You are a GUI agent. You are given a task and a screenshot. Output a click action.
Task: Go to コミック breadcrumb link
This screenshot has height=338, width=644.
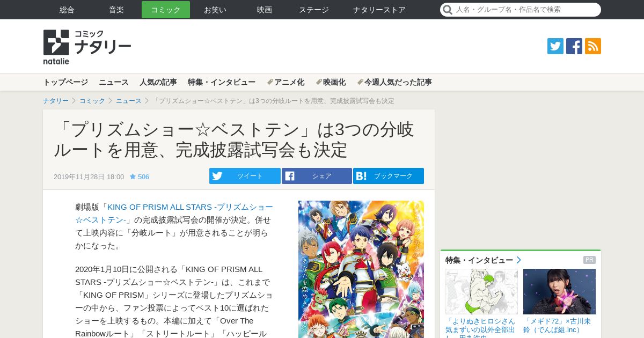92,101
